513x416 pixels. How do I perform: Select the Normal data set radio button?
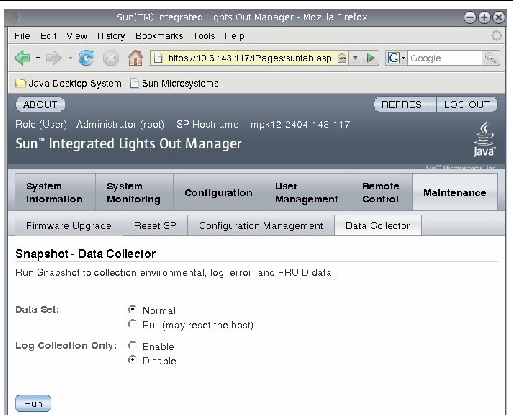pos(132,310)
